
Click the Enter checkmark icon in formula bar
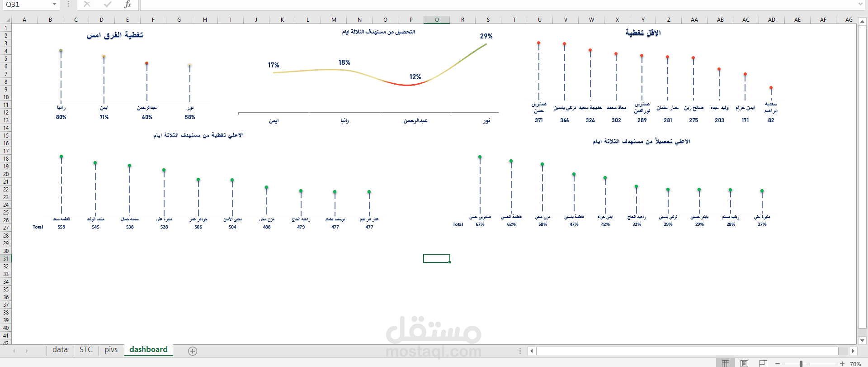[108, 5]
